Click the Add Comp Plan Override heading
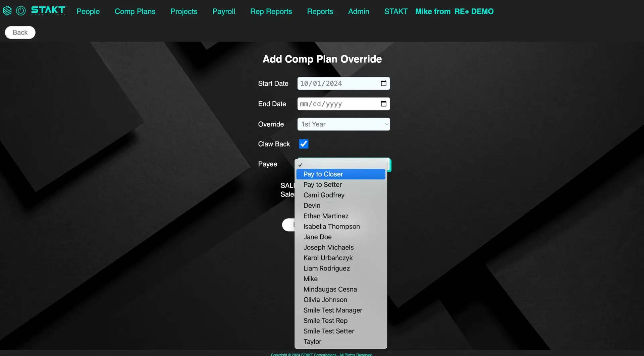The image size is (644, 356). point(322,59)
